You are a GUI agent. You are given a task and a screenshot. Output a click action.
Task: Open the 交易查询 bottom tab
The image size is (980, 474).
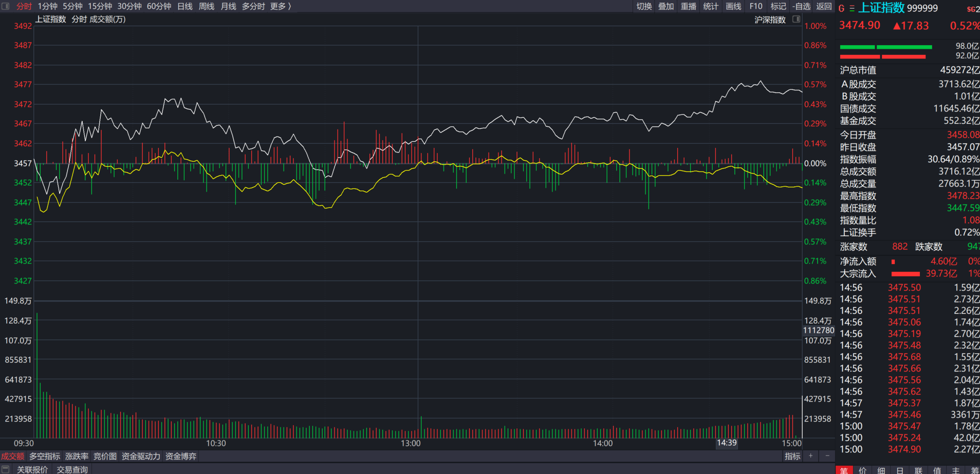[x=72, y=469]
